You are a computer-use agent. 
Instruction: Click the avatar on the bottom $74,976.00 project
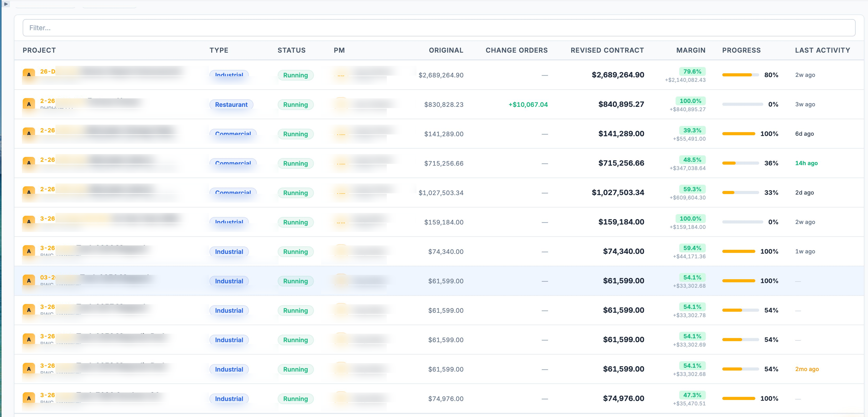tap(29, 398)
